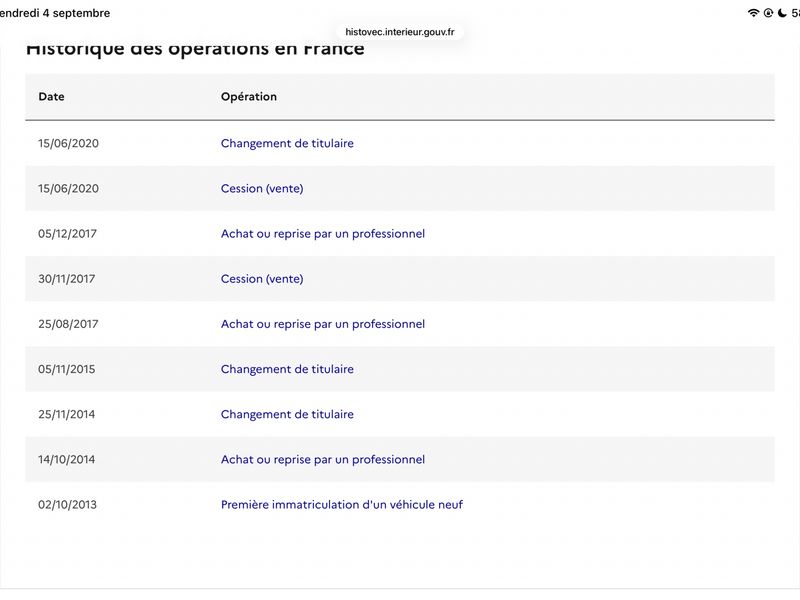Tap the Historique des opérations en France heading
This screenshot has width=800, height=600.
click(195, 49)
